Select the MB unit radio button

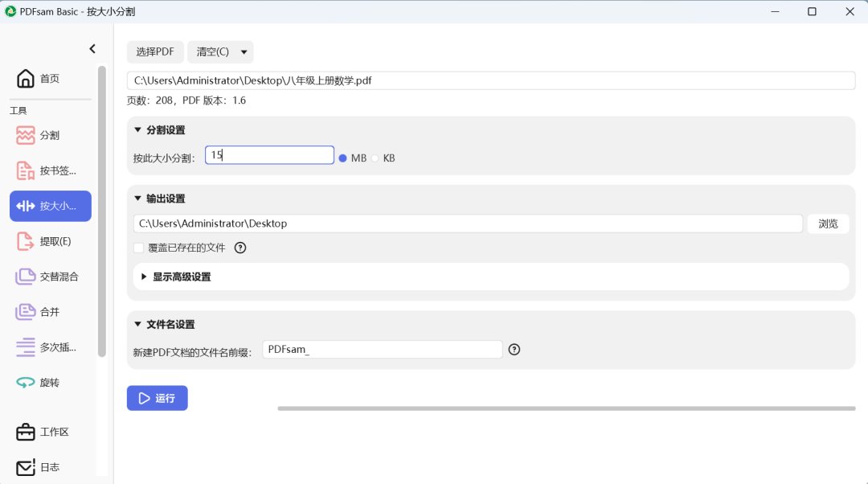coord(342,158)
